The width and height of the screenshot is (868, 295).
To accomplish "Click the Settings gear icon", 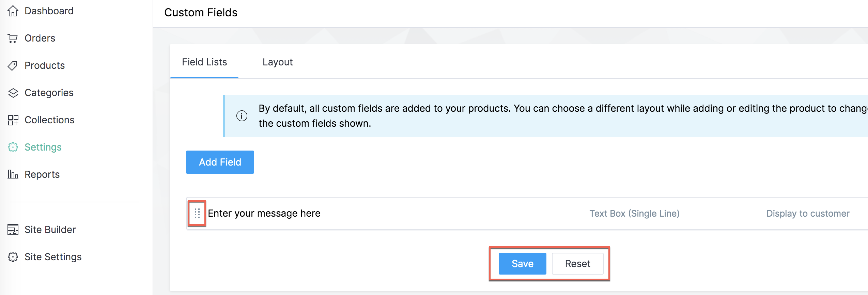I will [x=13, y=147].
